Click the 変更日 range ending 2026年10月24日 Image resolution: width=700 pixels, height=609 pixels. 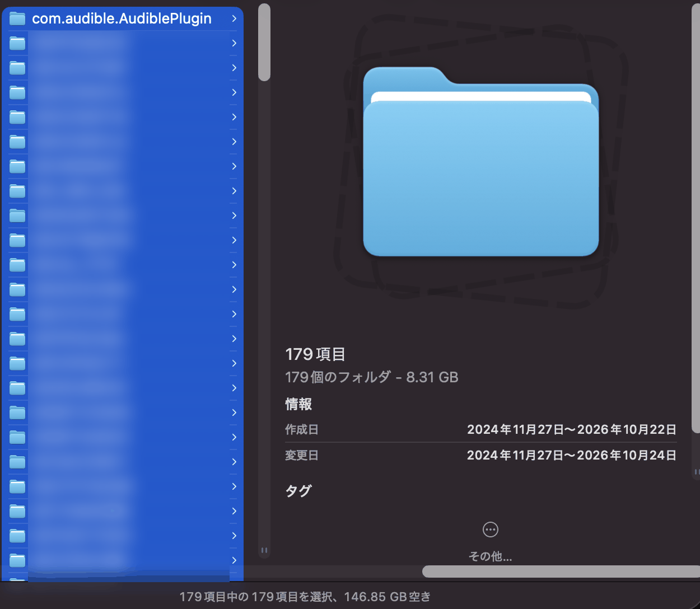pos(572,455)
